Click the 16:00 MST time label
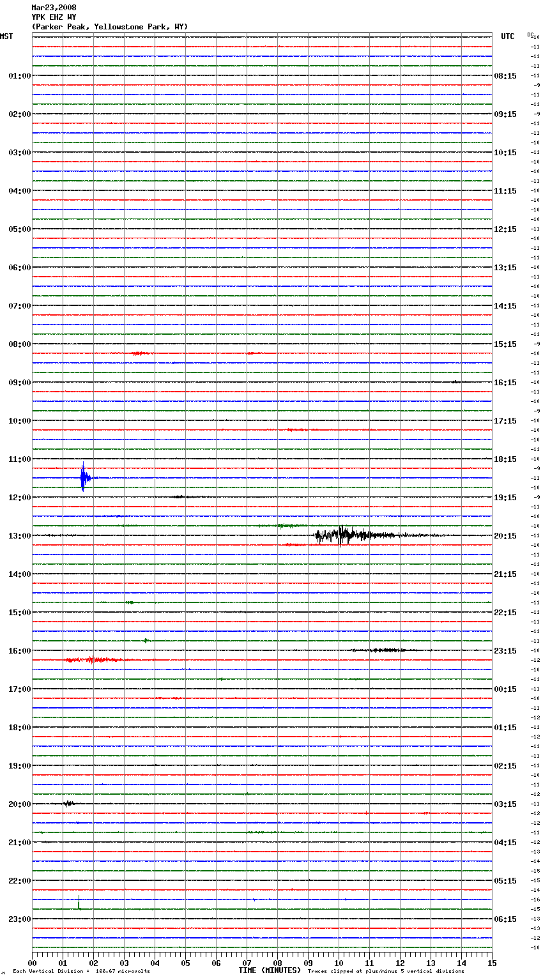Screen dimensions: 543x980 pos(20,651)
